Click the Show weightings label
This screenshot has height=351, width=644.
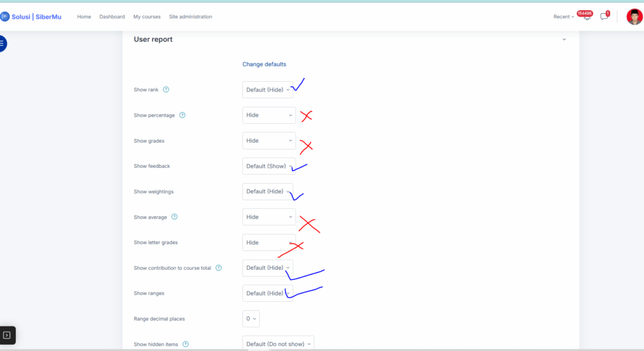click(153, 192)
